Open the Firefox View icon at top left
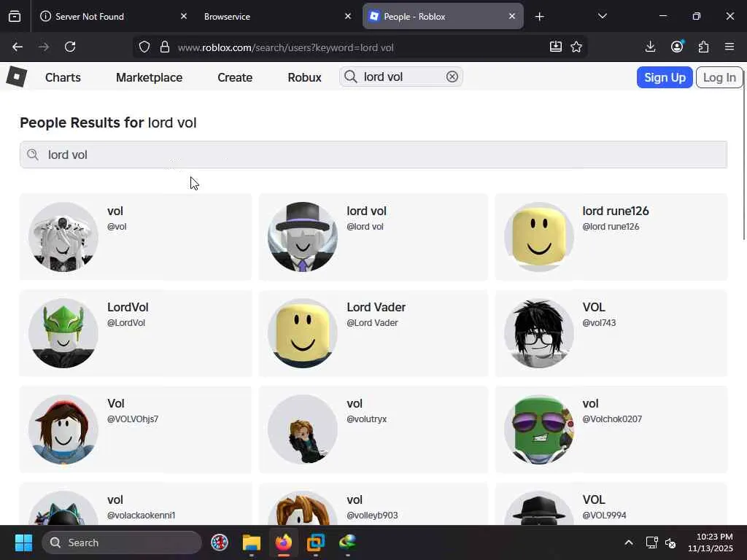Viewport: 747px width, 560px height. point(15,17)
